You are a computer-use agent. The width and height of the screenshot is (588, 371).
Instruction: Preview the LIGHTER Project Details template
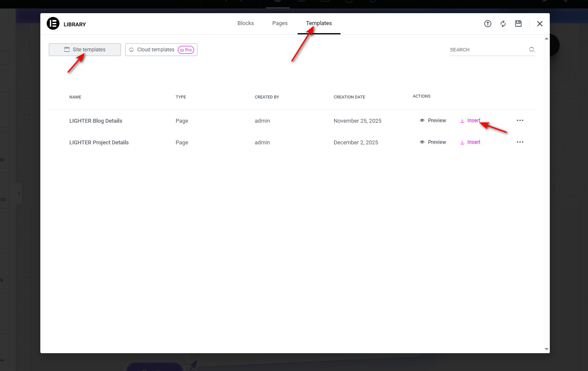pos(433,142)
